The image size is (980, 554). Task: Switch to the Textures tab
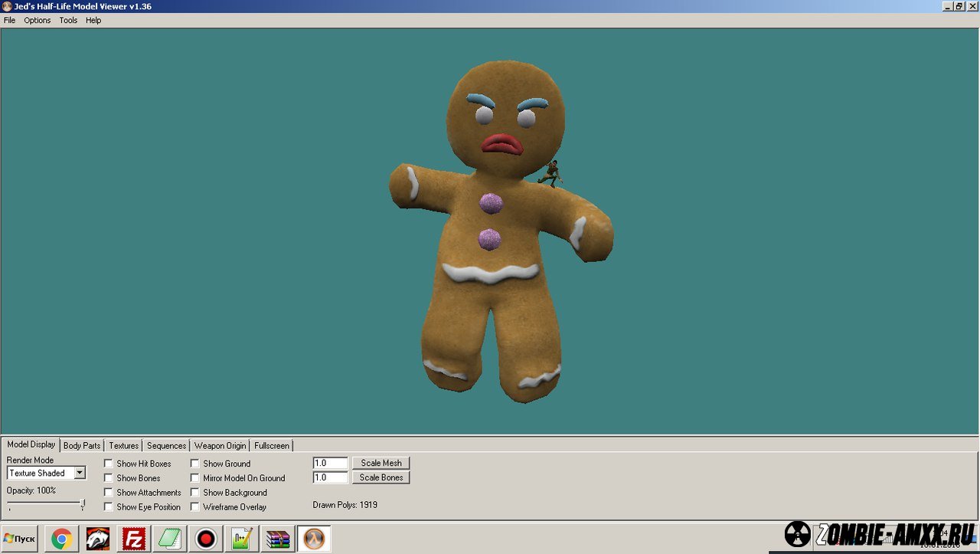[124, 446]
